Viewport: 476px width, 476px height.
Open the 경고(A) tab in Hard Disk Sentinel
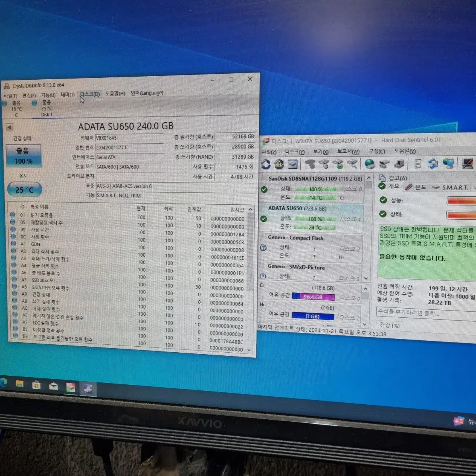(393, 178)
